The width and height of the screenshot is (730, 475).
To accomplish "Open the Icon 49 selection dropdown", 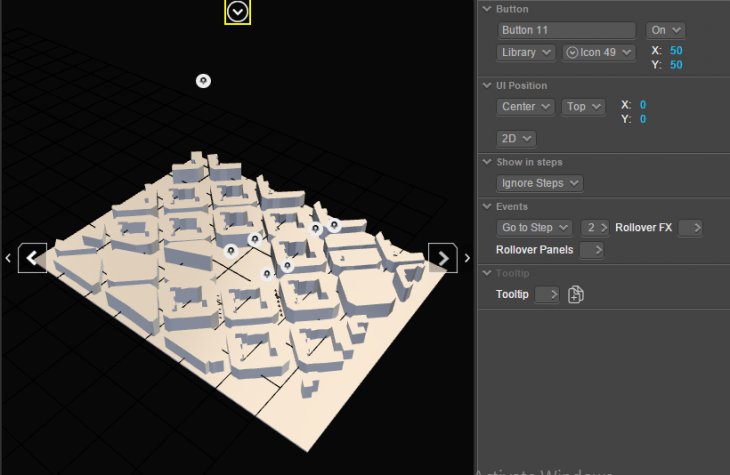I will pos(599,52).
